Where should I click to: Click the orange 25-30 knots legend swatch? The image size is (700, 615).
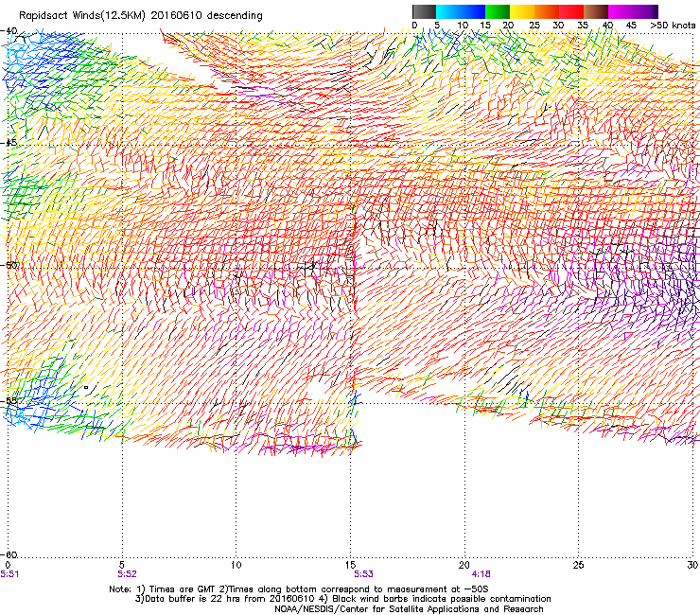coord(547,11)
